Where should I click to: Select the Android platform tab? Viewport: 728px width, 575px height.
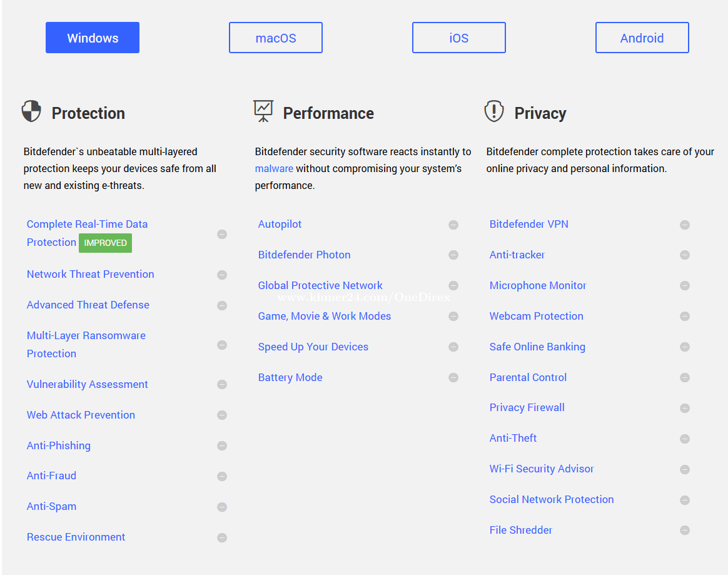click(x=642, y=38)
